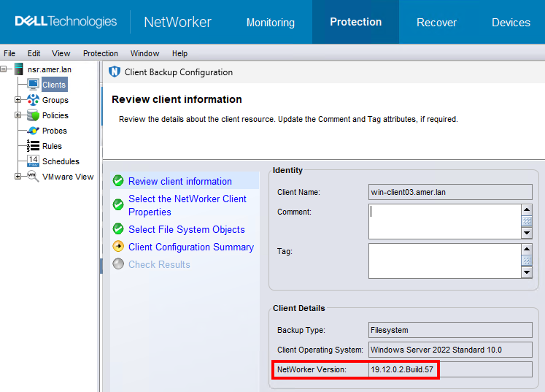
Task: Expand the Policies tree node
Action: point(18,115)
